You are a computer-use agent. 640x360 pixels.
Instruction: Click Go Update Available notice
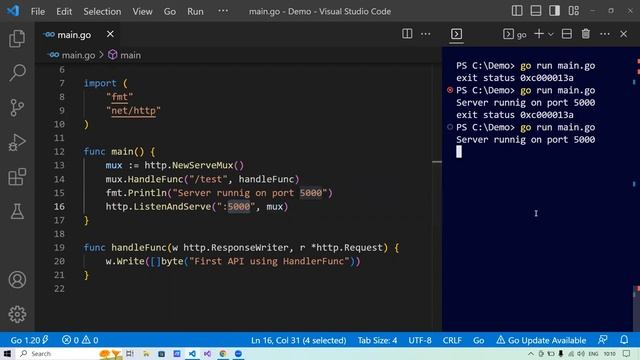click(541, 340)
